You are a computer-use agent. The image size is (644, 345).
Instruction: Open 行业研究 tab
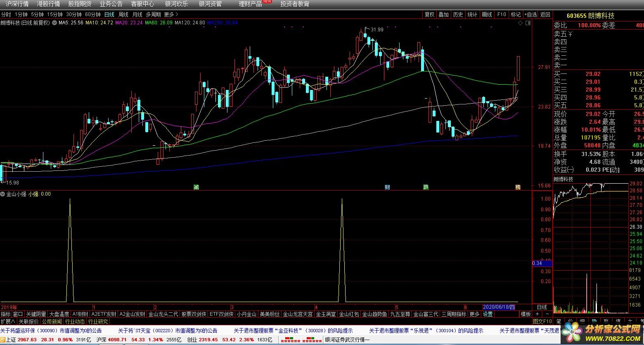click(98, 321)
